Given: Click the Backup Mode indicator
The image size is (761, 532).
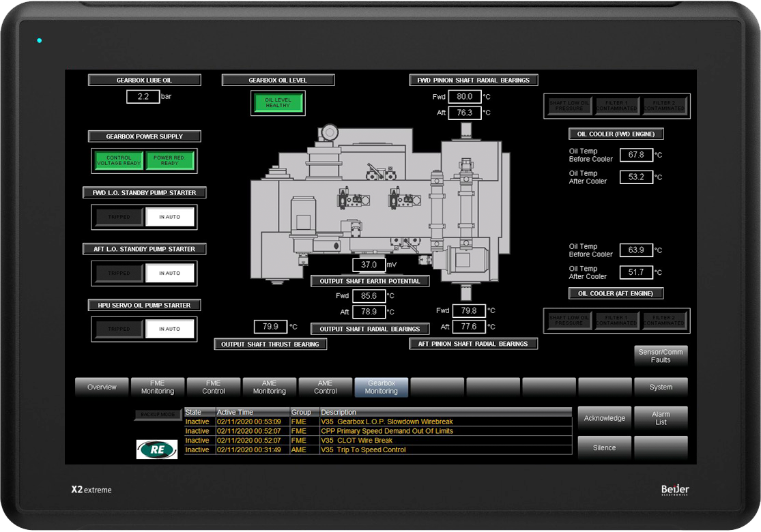Looking at the screenshot, I should (x=158, y=414).
